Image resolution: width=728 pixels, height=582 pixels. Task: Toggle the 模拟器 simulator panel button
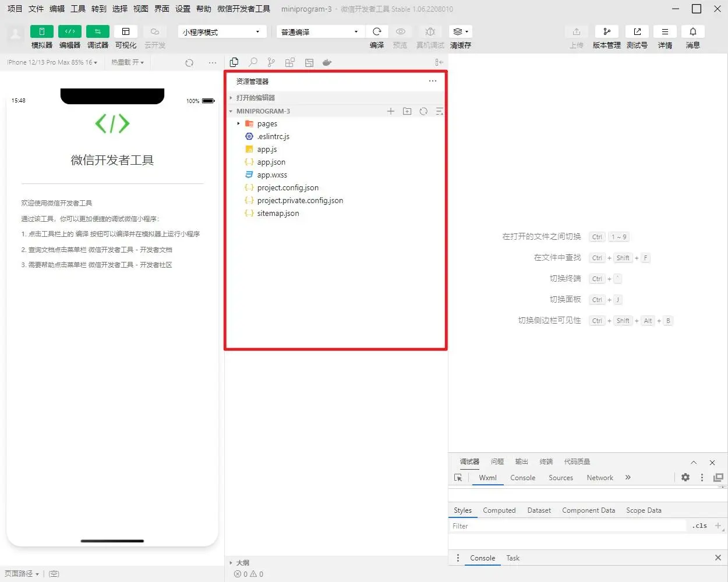[x=41, y=32]
